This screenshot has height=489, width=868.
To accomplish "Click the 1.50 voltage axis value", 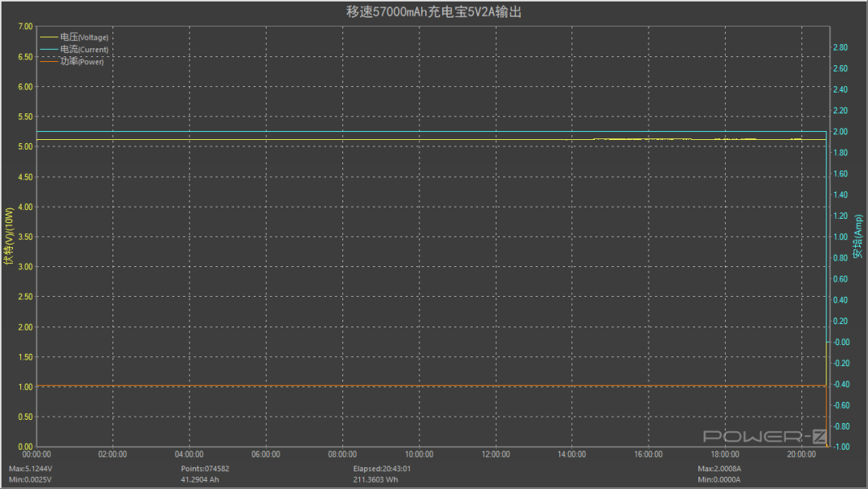I will click(26, 356).
